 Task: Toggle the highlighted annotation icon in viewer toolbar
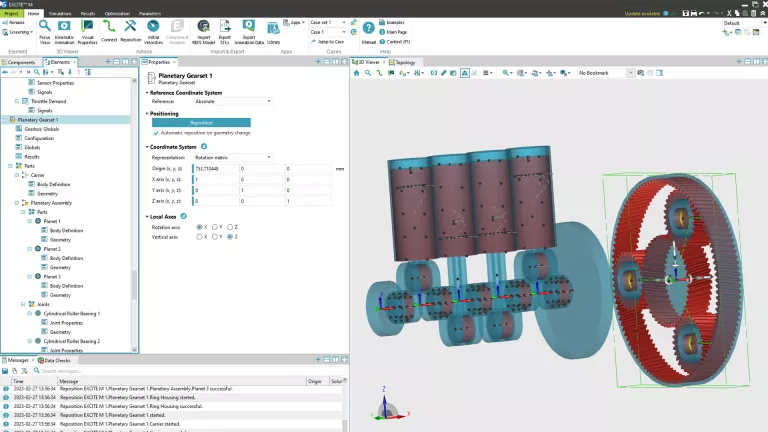tap(464, 73)
